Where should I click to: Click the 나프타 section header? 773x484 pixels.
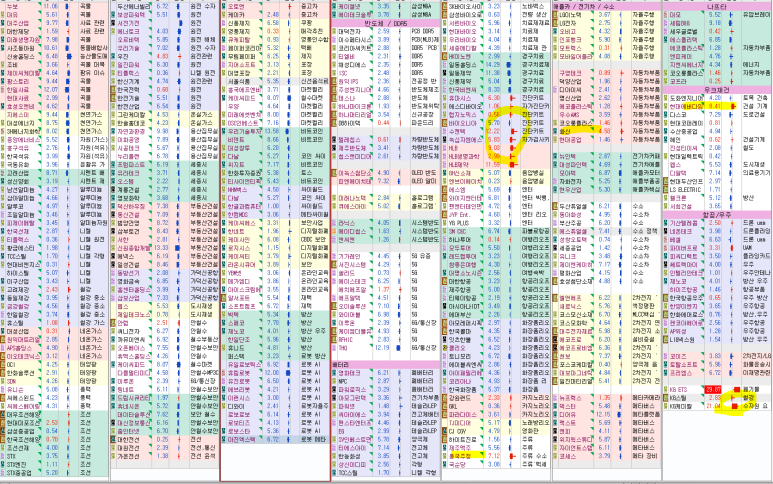pos(716,7)
